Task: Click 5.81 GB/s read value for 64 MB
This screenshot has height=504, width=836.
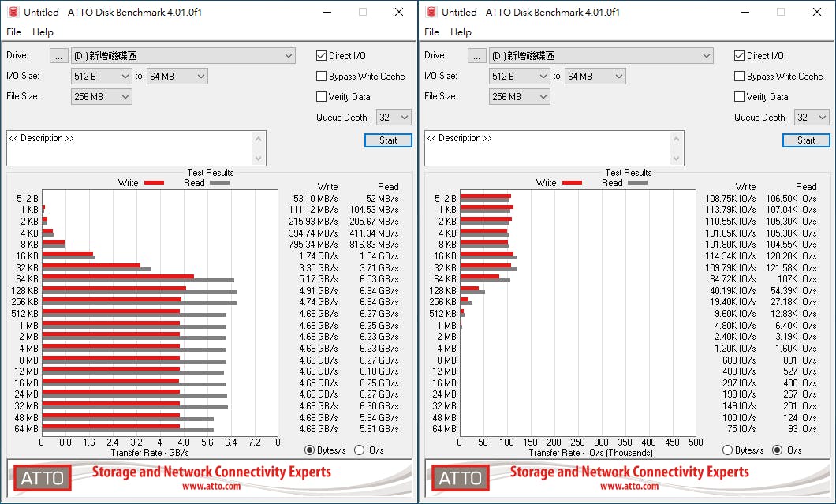Action: (x=379, y=429)
